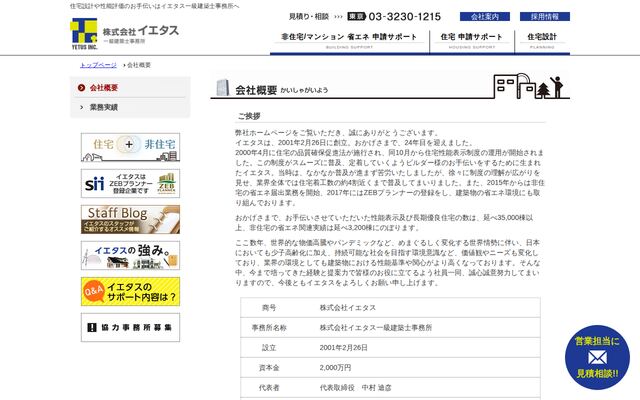Open the sii ZEBプランナー banner

(x=130, y=183)
